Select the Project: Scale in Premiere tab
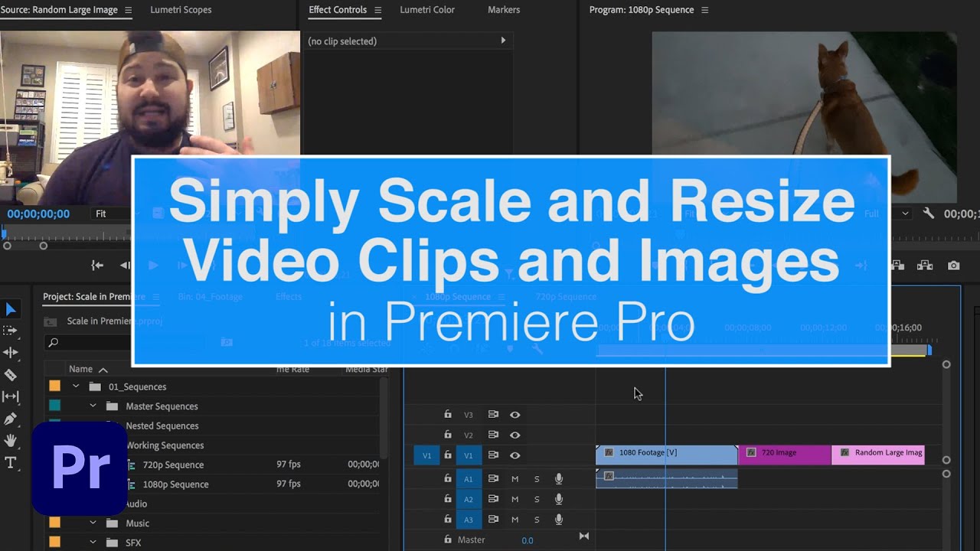 coord(93,297)
